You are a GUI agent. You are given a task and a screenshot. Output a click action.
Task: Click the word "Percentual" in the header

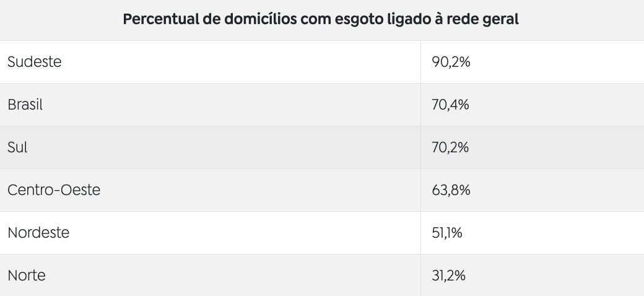click(160, 19)
